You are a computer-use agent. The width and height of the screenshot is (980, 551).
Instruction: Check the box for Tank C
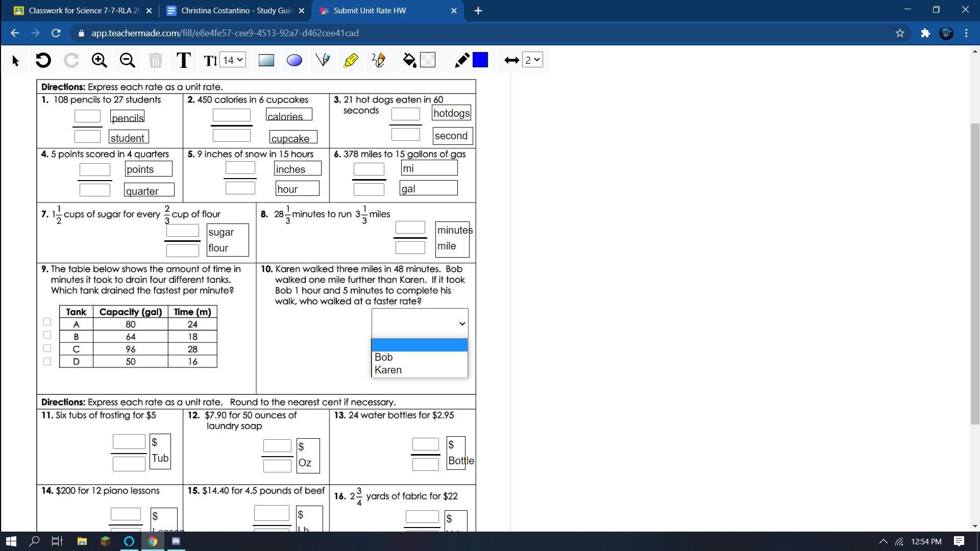47,348
